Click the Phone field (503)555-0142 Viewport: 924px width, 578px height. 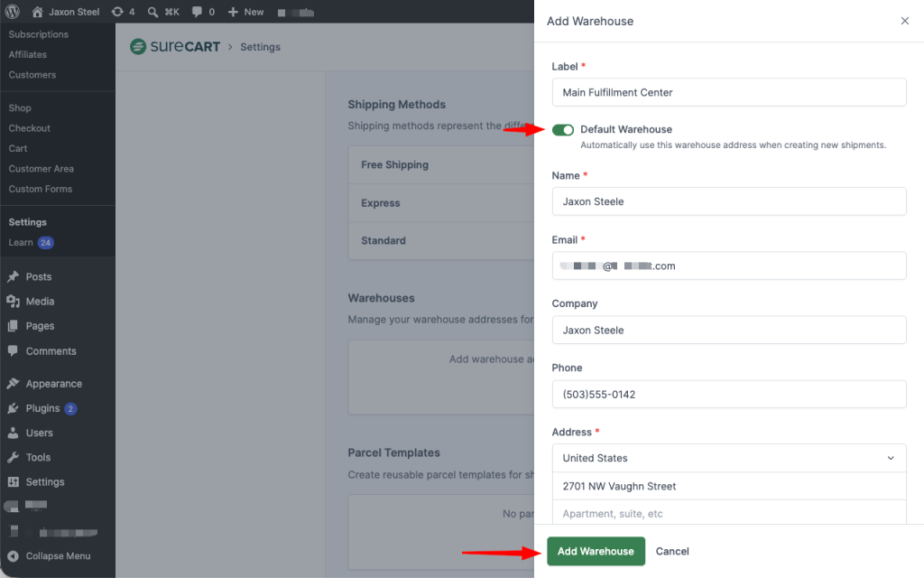tap(729, 395)
